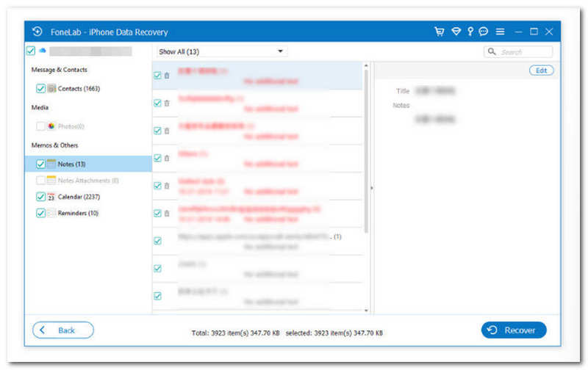The height and width of the screenshot is (370, 588).
Task: Open the shopping cart purchase icon
Action: pyautogui.click(x=440, y=32)
